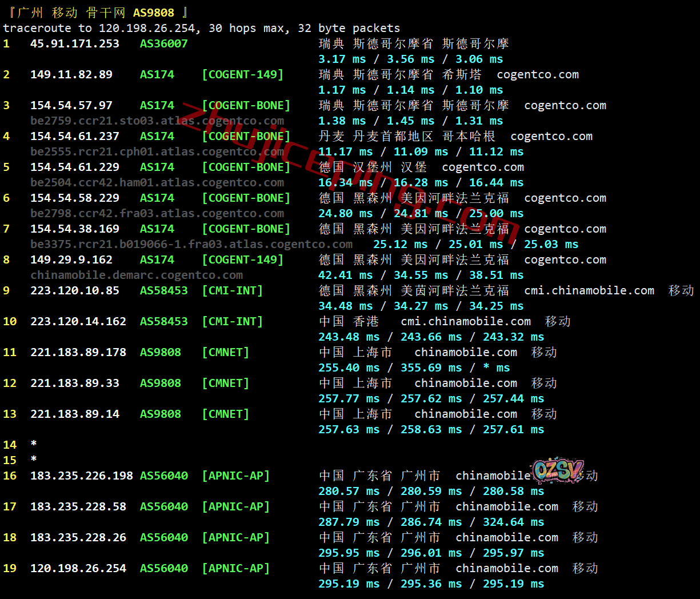Click the colorful OZSV logo sticker
The height and width of the screenshot is (599, 700).
(558, 470)
